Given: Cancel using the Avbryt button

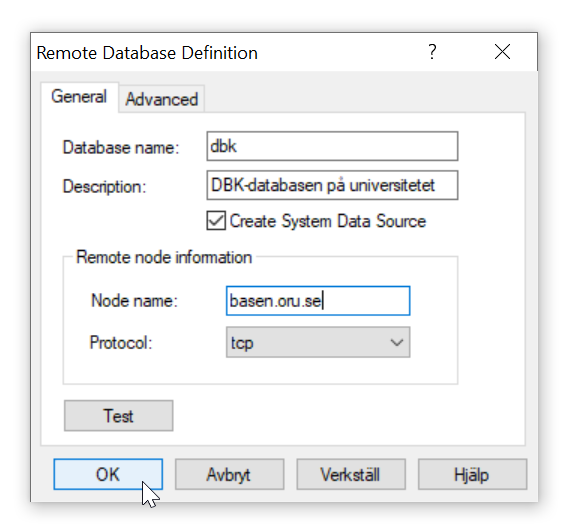Looking at the screenshot, I should coord(230,474).
